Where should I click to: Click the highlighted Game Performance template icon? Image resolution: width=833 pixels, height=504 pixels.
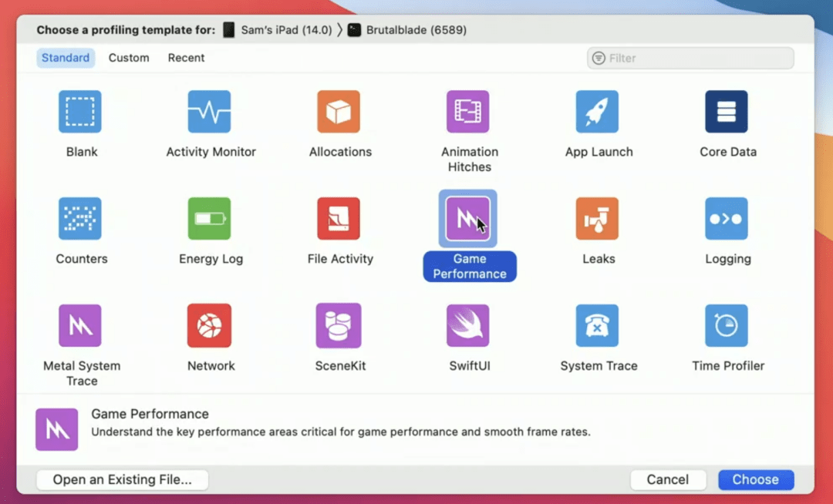(x=468, y=219)
